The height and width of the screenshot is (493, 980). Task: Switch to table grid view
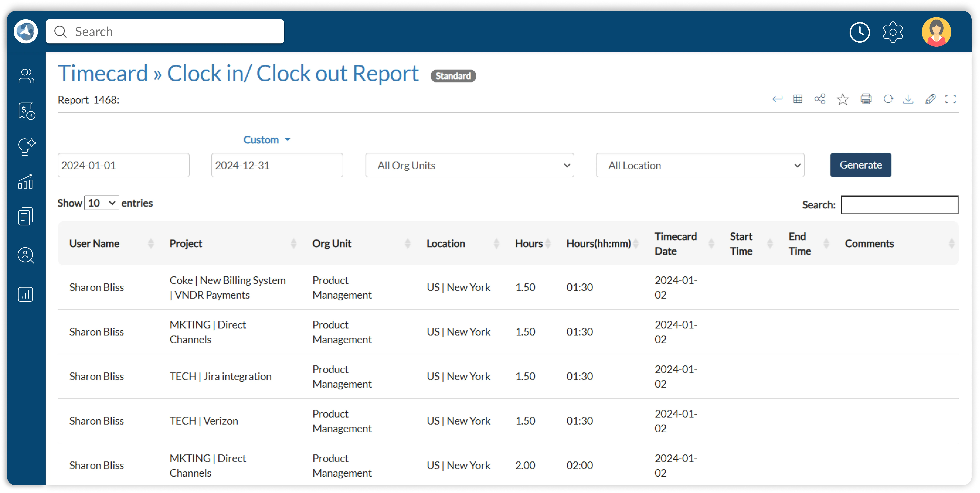tap(798, 99)
